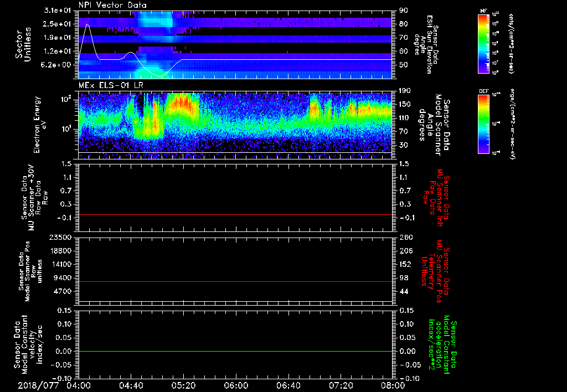The image size is (567, 392).
Task: Click the '05:20' time axis label
Action: pyautogui.click(x=183, y=385)
